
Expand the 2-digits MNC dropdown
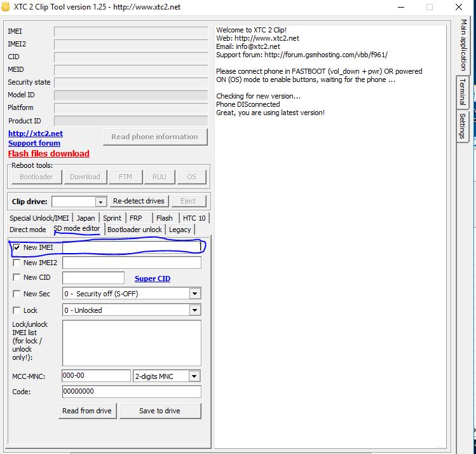click(194, 376)
